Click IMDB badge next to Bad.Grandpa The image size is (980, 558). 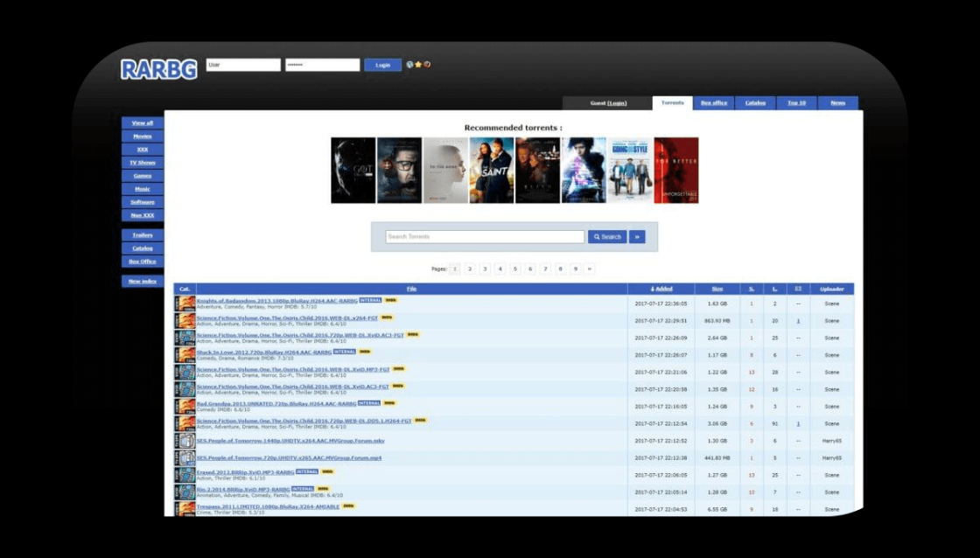(389, 403)
